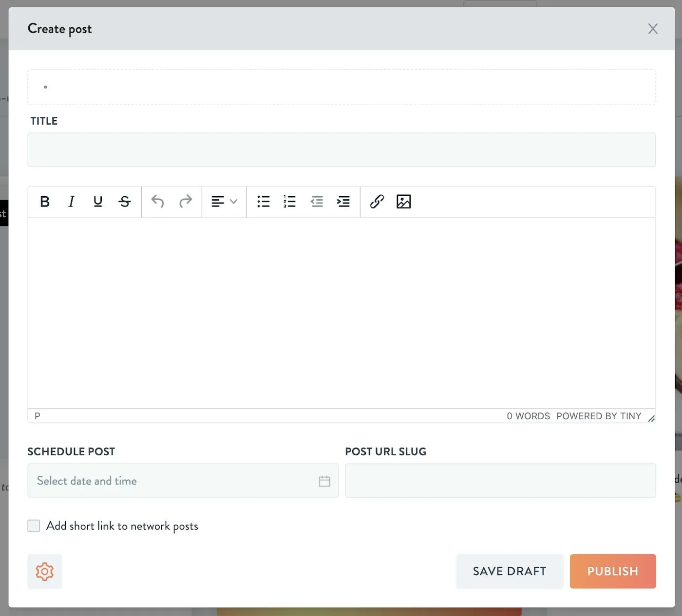Toggle bold formatting in editor toolbar
682x616 pixels.
click(x=45, y=202)
